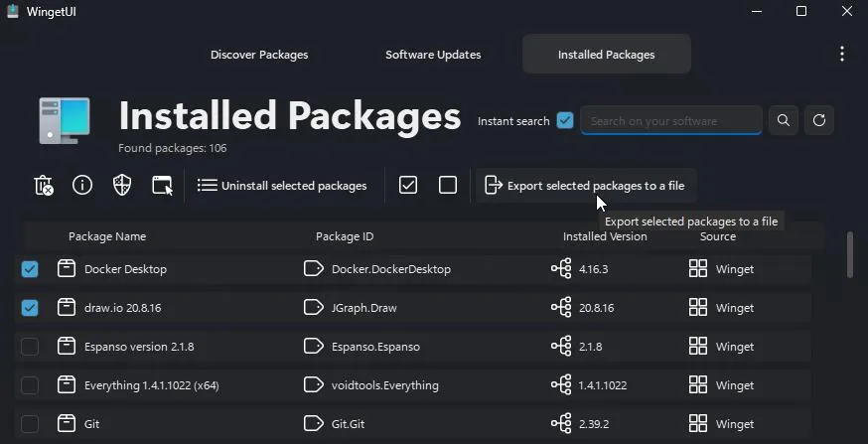Check the Espanso version 2.1.8 checkbox
868x444 pixels.
coord(30,347)
